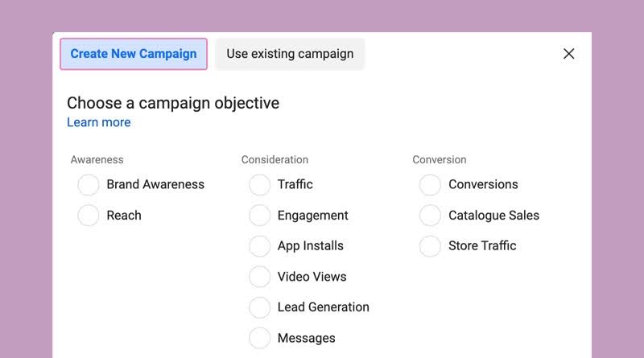The height and width of the screenshot is (358, 644).
Task: Pick the Messages radio button
Action: 259,339
